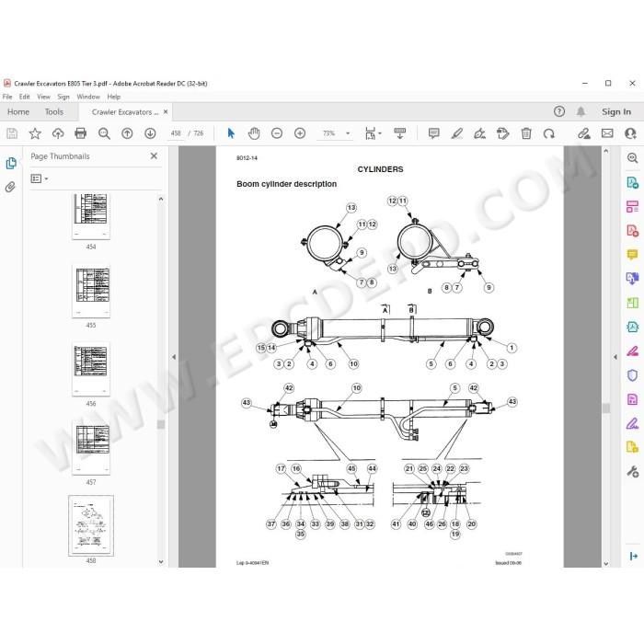Open Export PDF tool in right pane
The height and width of the screenshot is (644, 644).
(633, 182)
